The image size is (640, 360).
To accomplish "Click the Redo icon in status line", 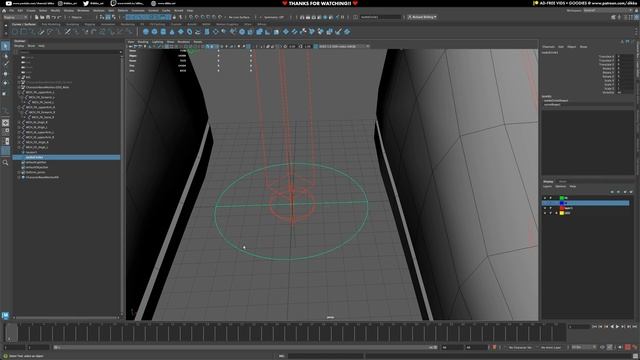I will 60,17.
